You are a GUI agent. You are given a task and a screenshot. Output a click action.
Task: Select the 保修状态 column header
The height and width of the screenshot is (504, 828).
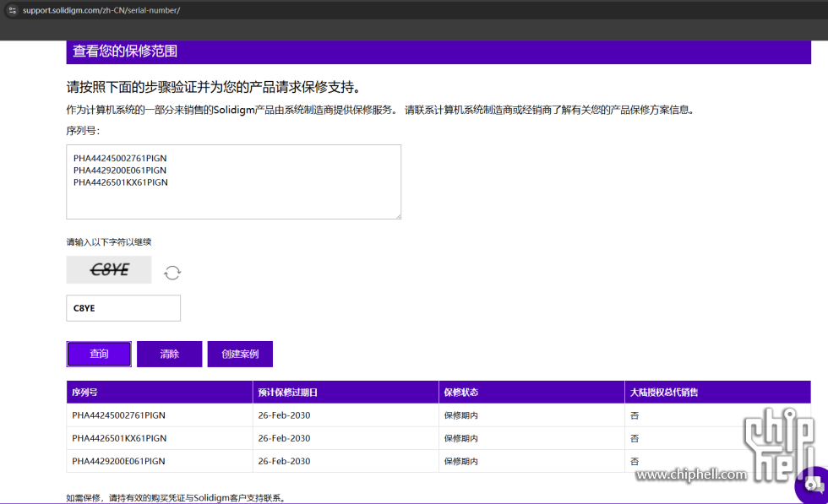click(531, 392)
